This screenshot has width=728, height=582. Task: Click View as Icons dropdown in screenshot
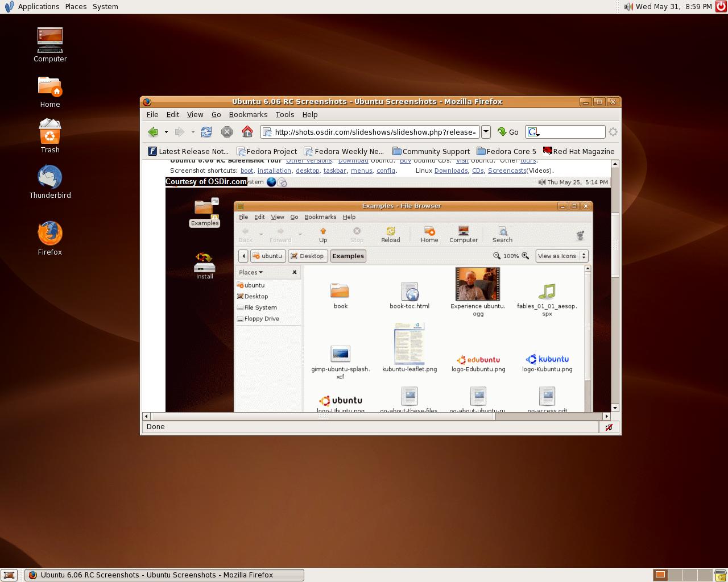click(562, 256)
